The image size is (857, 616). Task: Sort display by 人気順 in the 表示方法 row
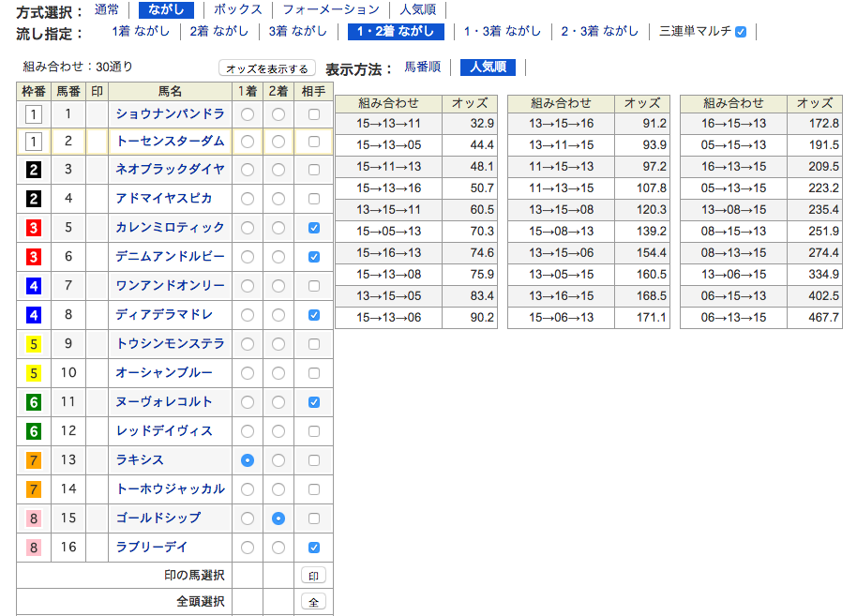pos(489,67)
